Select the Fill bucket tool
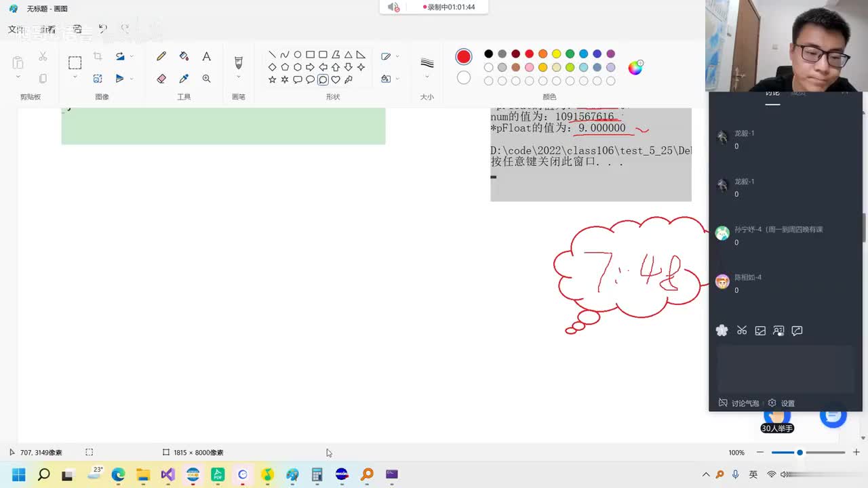 click(x=184, y=56)
